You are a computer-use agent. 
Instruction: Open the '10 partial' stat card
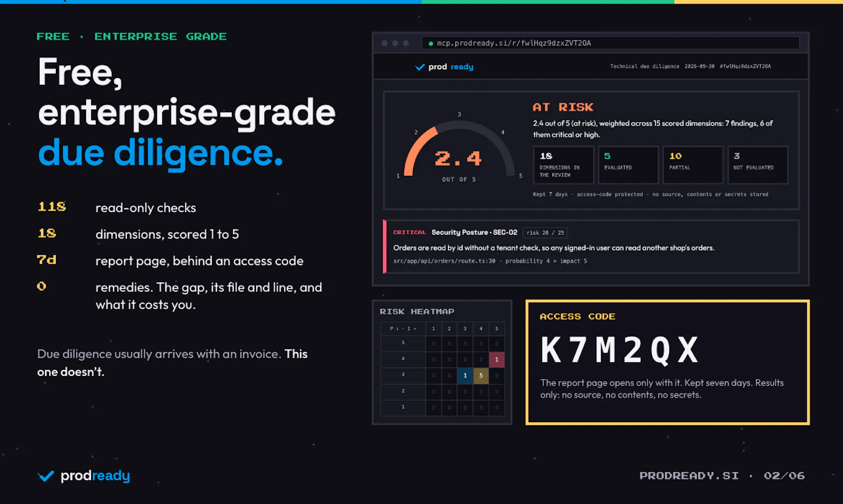(x=693, y=165)
